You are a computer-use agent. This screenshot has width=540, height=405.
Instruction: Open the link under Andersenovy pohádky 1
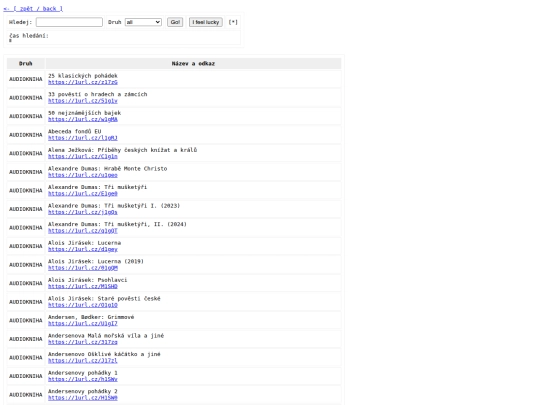(x=83, y=380)
